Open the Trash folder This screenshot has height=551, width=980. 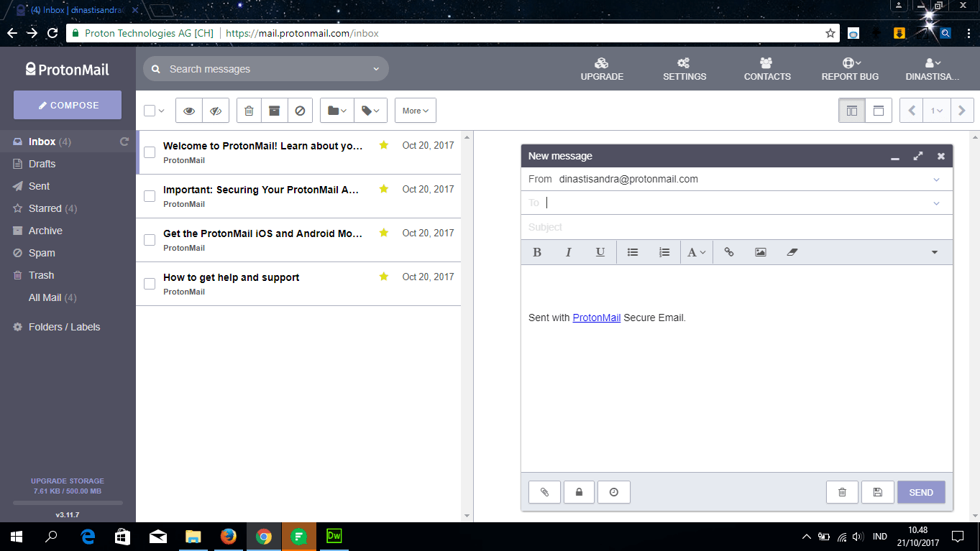coord(41,275)
